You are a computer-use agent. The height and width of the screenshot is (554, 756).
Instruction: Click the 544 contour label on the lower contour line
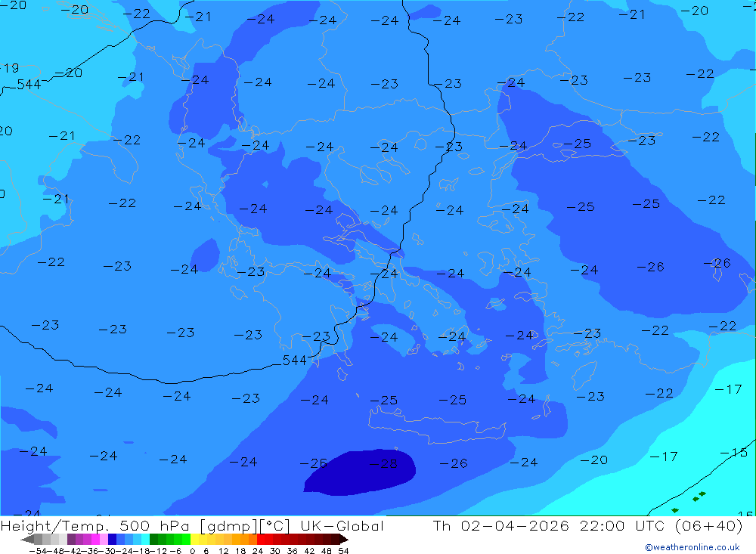coord(295,361)
